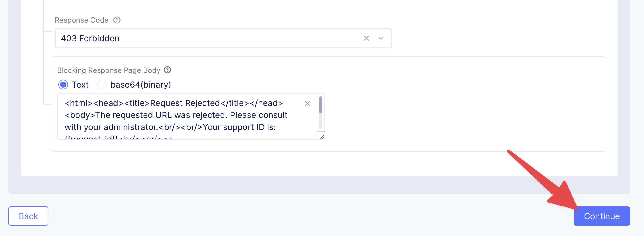Clear the 403 Forbidden selection

pos(366,38)
